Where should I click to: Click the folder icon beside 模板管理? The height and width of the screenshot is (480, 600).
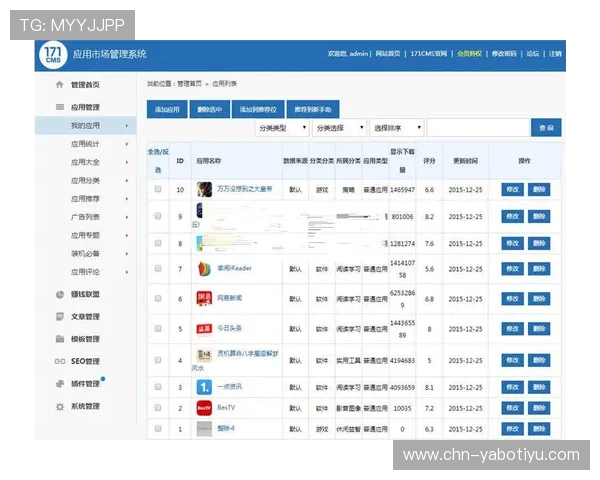point(60,339)
